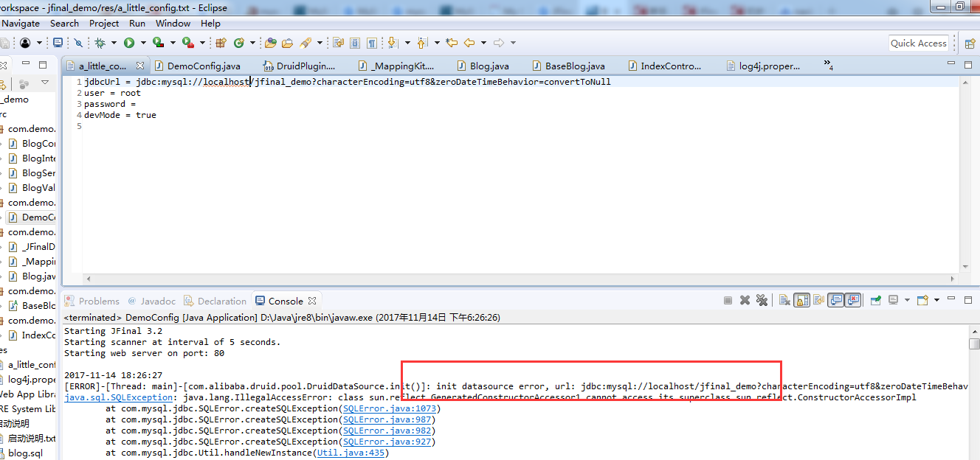Toggle Word Wrap in Console toolbar
This screenshot has height=460, width=980.
[x=818, y=300]
